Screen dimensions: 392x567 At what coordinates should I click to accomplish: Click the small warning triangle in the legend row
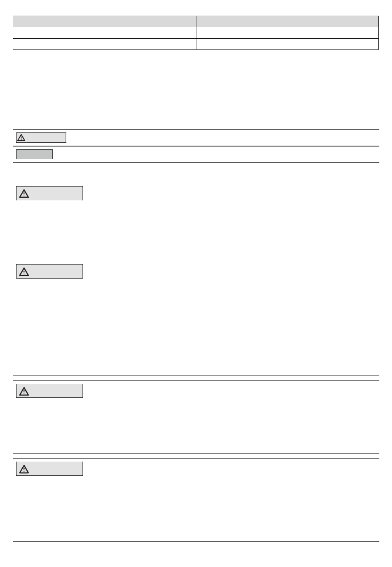tap(21, 138)
